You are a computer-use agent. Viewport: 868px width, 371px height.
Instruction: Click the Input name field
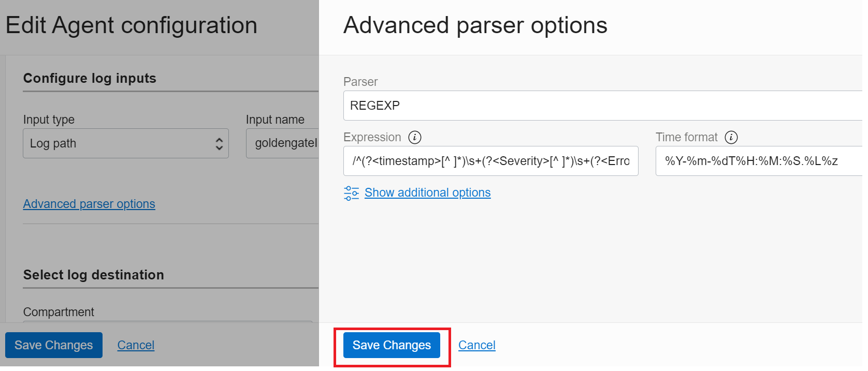283,143
